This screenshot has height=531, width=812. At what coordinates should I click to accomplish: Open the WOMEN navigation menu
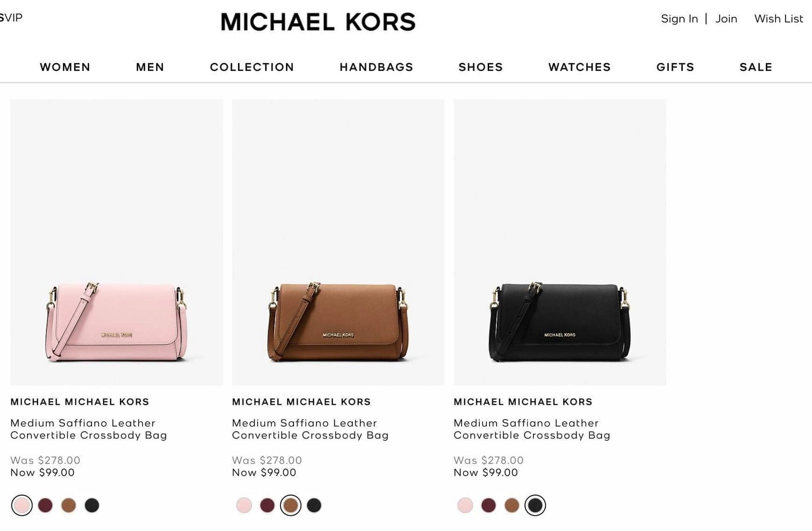(x=65, y=67)
